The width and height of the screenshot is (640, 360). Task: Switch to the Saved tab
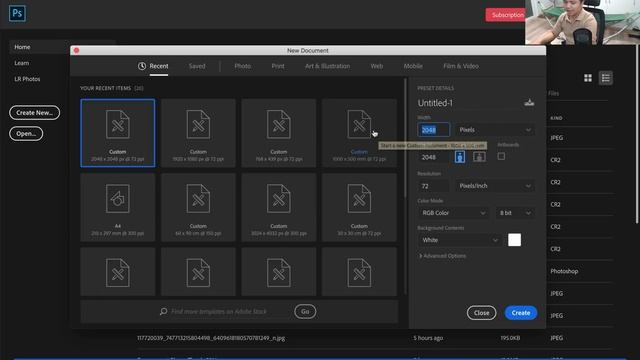pyautogui.click(x=197, y=66)
